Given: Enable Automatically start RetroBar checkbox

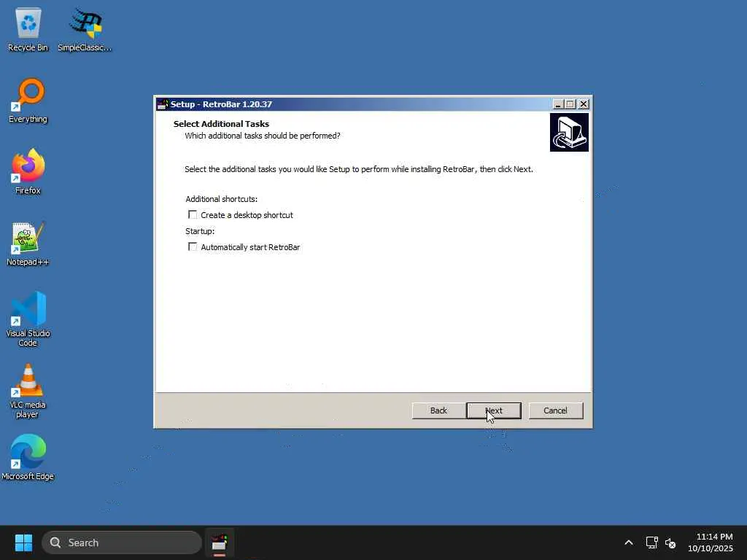Looking at the screenshot, I should 193,246.
